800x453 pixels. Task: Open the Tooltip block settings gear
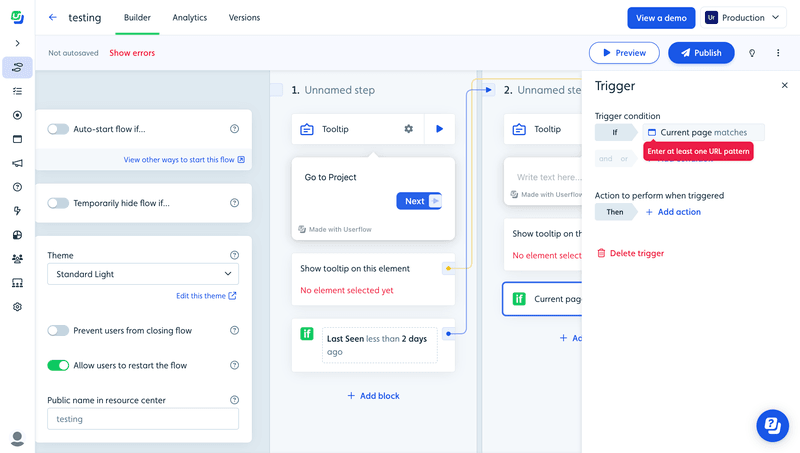(408, 129)
